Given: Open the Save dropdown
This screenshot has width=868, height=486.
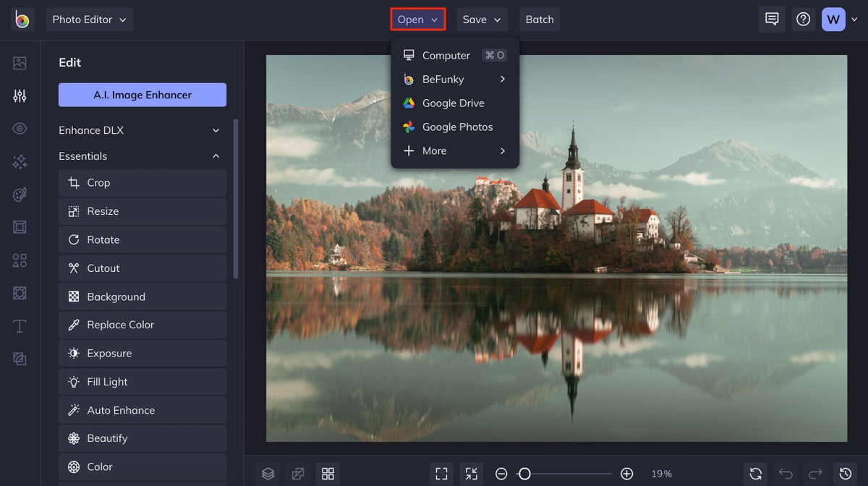Looking at the screenshot, I should (x=482, y=20).
